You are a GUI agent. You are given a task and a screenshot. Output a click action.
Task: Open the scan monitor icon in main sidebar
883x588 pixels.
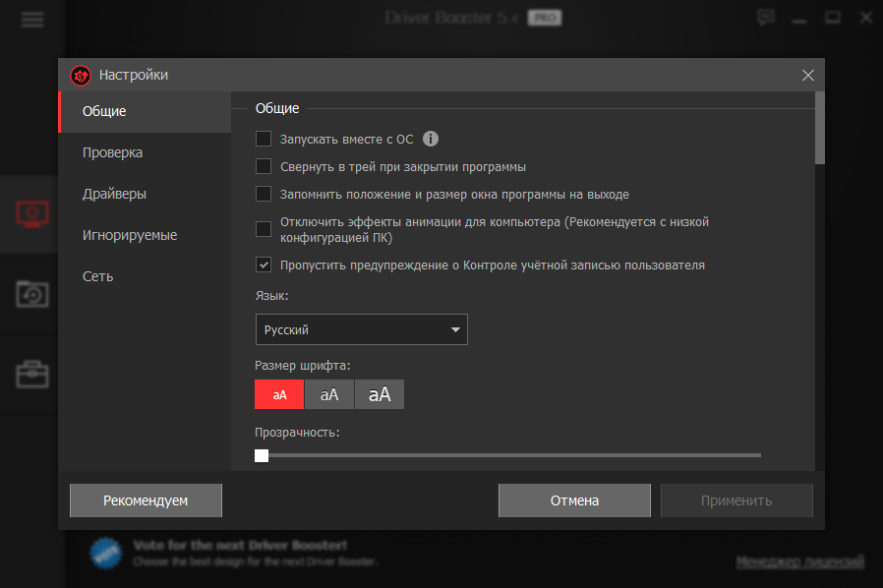[x=32, y=214]
